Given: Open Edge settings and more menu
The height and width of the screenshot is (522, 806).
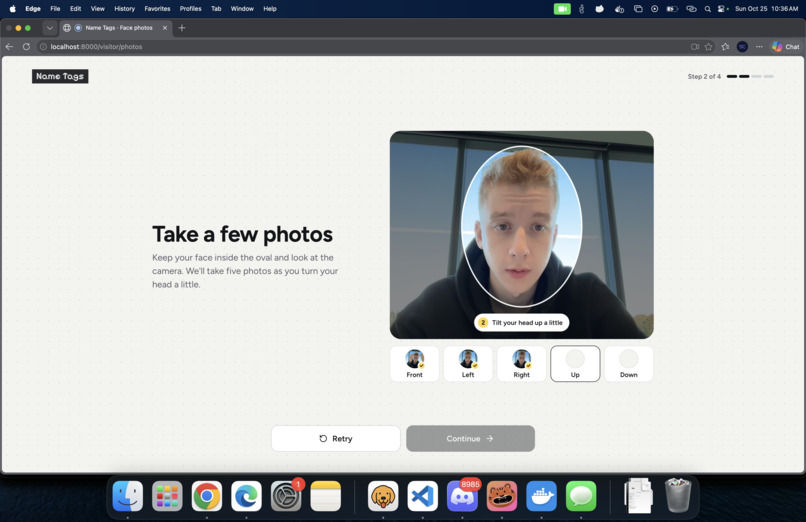Looking at the screenshot, I should coord(759,46).
